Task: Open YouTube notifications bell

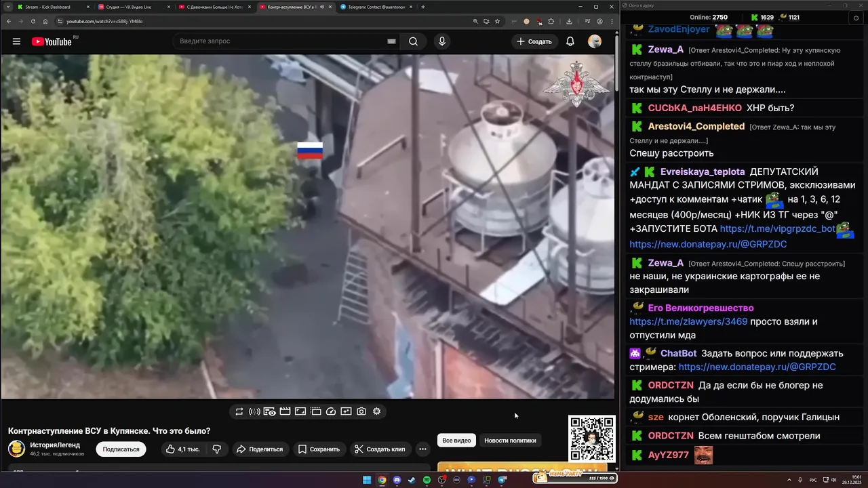Action: point(570,41)
